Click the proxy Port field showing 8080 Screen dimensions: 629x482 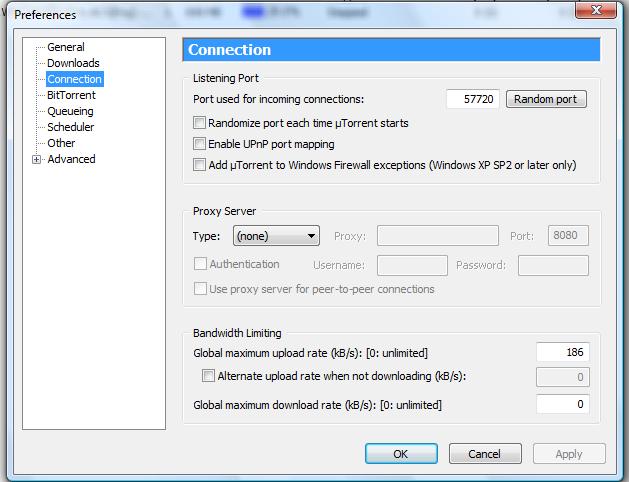(x=568, y=235)
